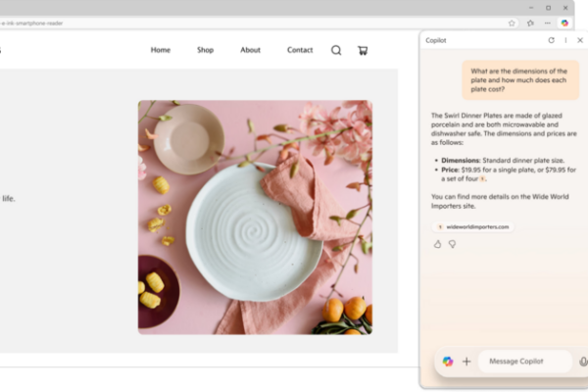Open the Shop menu item
Image resolution: width=588 pixels, height=392 pixels.
click(205, 50)
